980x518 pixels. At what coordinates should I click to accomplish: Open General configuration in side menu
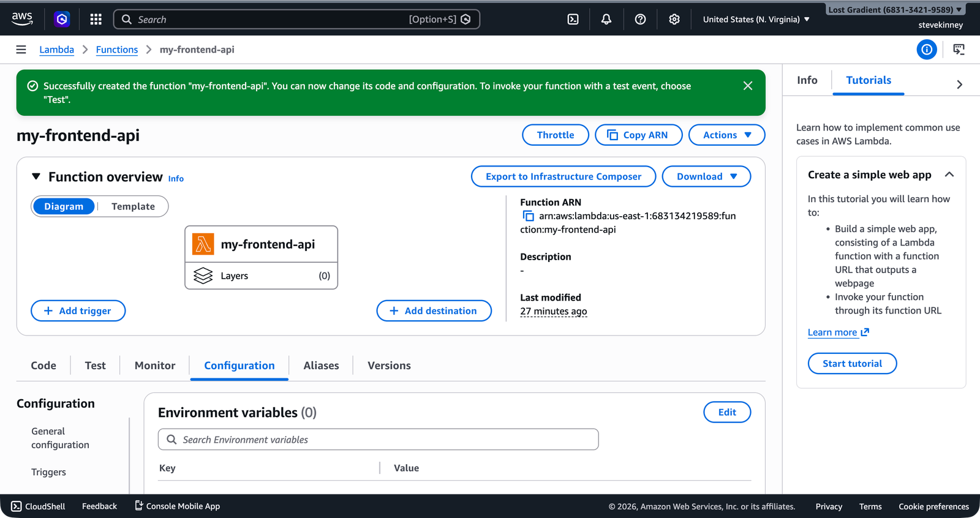pyautogui.click(x=60, y=438)
